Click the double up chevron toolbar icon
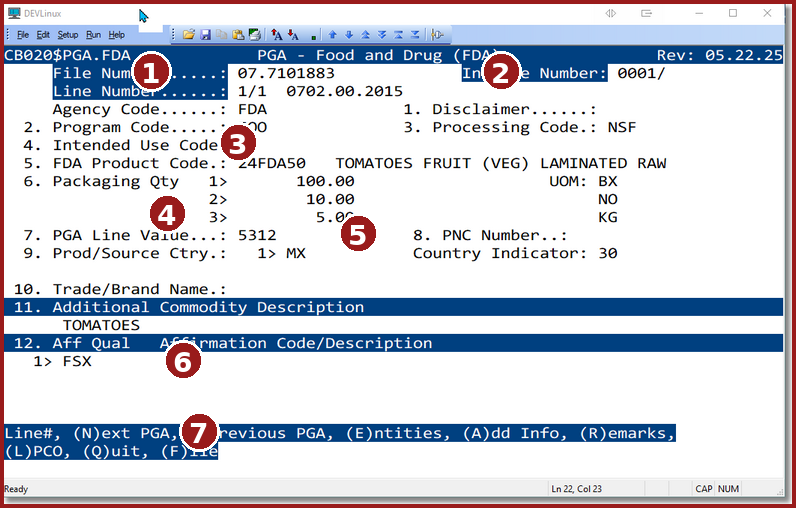Viewport: 796px width, 508px height. tap(365, 34)
